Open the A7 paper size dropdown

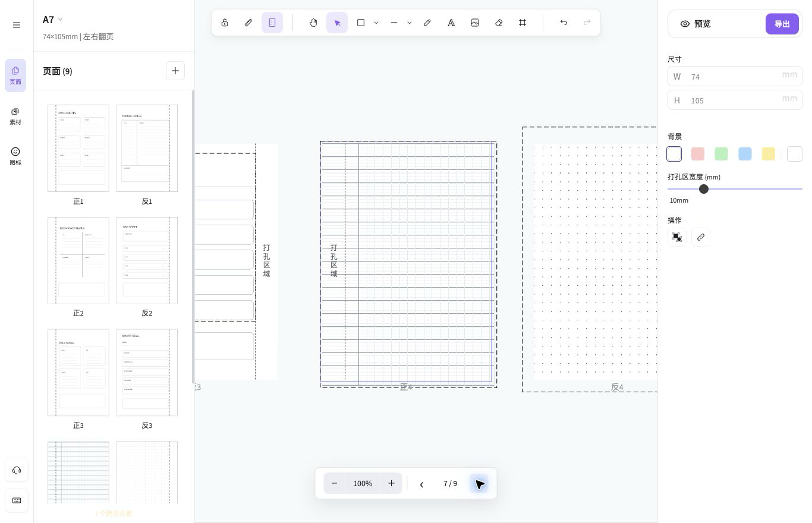53,20
